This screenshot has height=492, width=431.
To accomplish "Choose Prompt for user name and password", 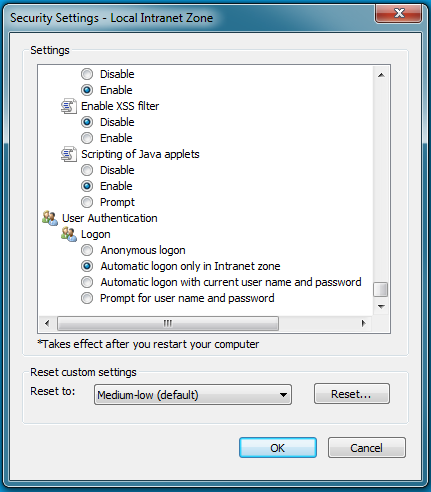I will 178,298.
